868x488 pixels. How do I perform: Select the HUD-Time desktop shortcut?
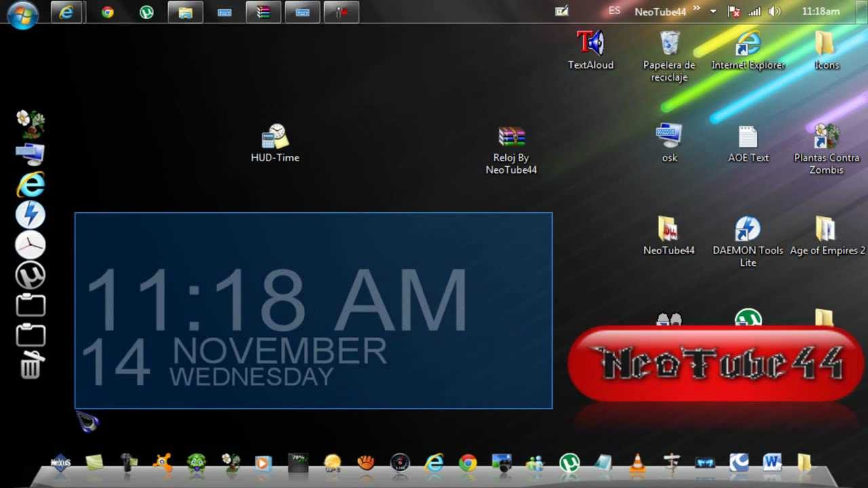pos(275,143)
